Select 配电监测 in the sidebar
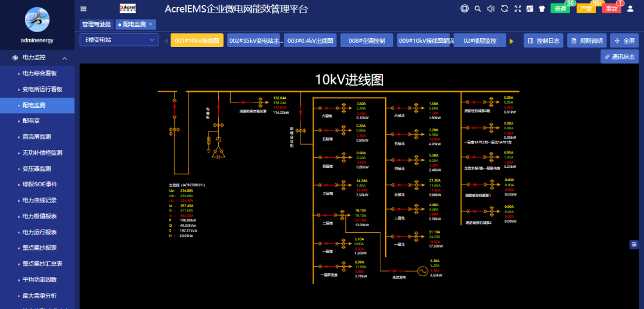644x309 pixels. tap(38, 105)
